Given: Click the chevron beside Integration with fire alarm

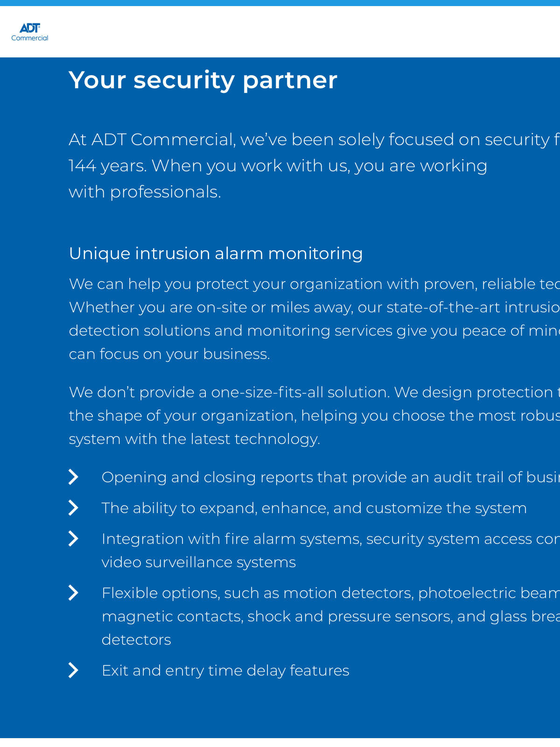Looking at the screenshot, I should [x=73, y=539].
